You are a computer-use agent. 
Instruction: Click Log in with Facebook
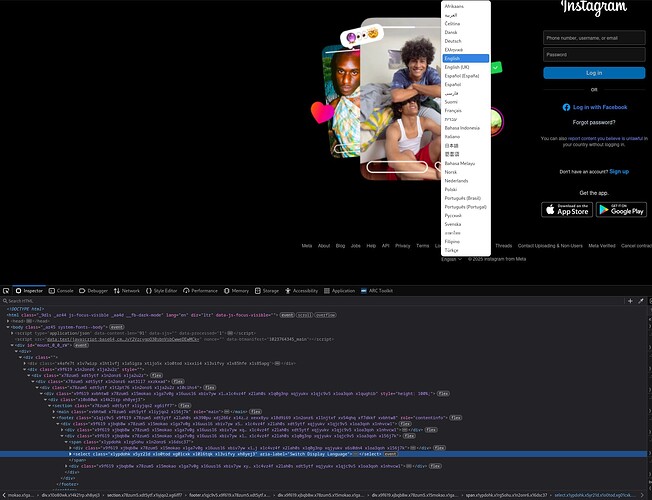click(x=595, y=107)
